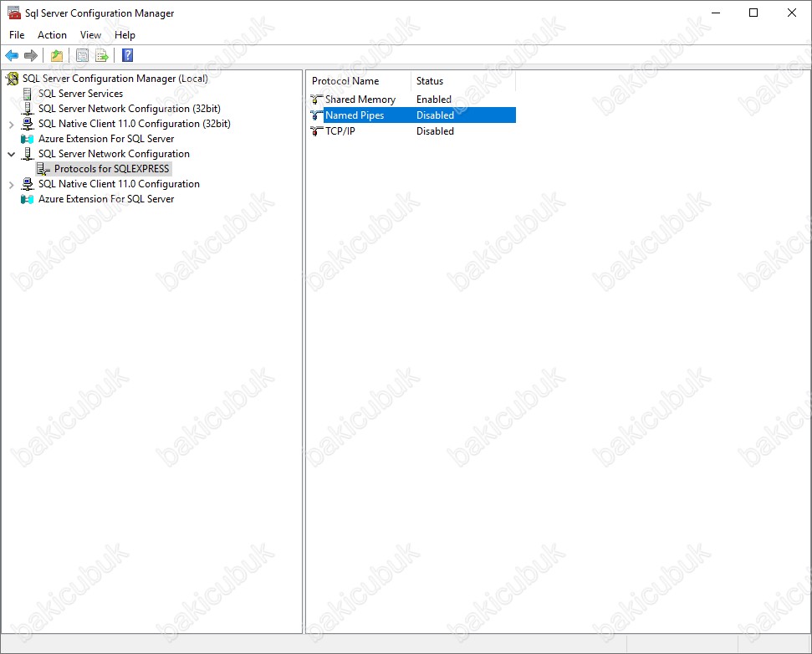Select SQL Server Services in the tree

click(81, 94)
